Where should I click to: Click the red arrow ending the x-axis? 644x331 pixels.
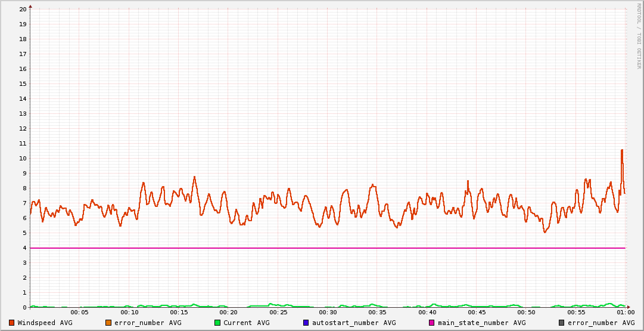(628, 307)
